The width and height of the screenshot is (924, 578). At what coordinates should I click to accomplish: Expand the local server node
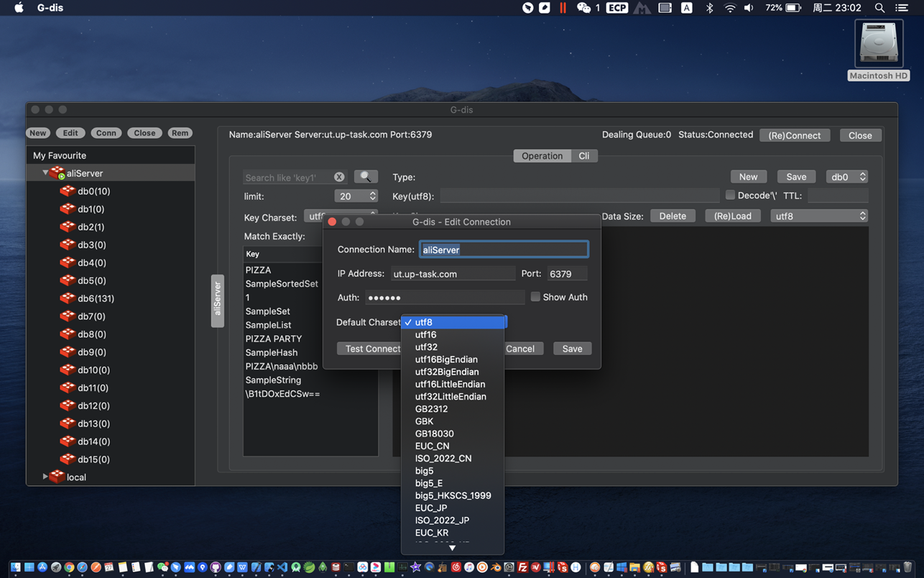click(x=45, y=477)
